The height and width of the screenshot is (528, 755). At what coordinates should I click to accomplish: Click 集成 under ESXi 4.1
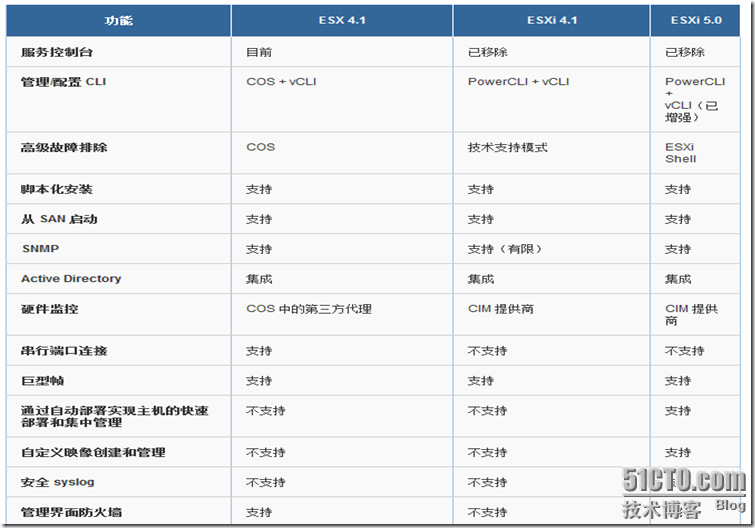pyautogui.click(x=481, y=279)
